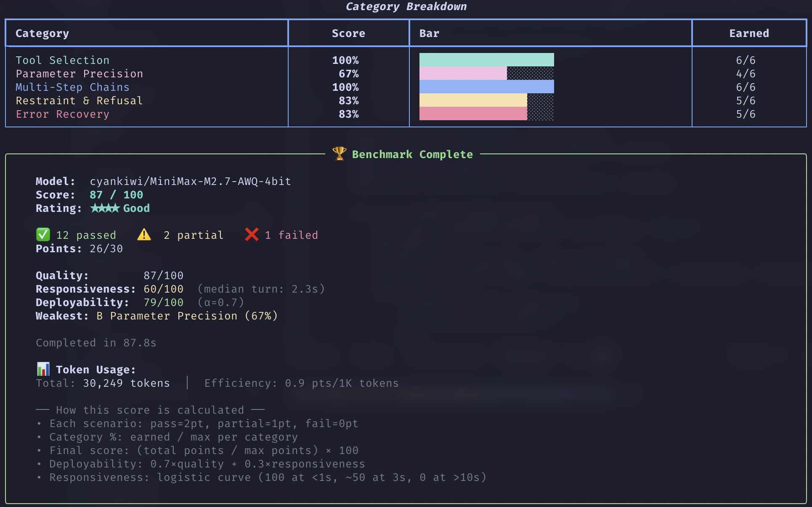Click the Error Recovery red bar
812x507 pixels.
(473, 114)
